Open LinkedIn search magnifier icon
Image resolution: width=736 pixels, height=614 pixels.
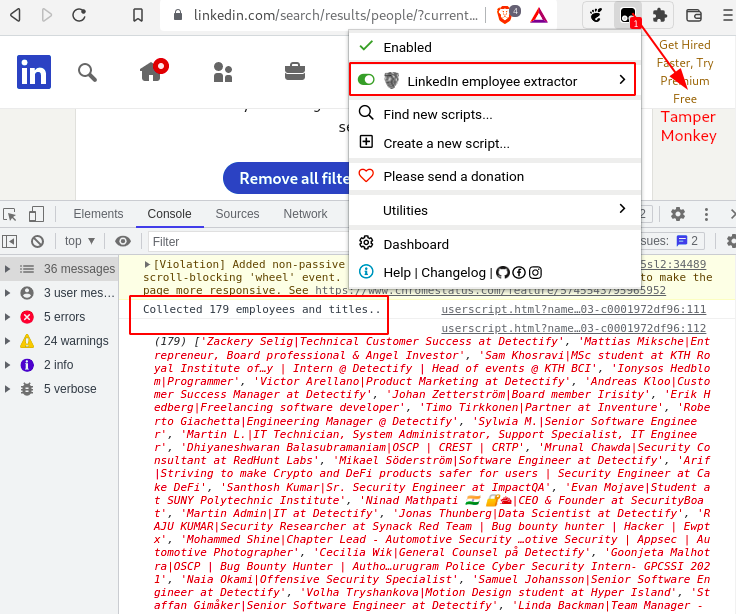87,73
